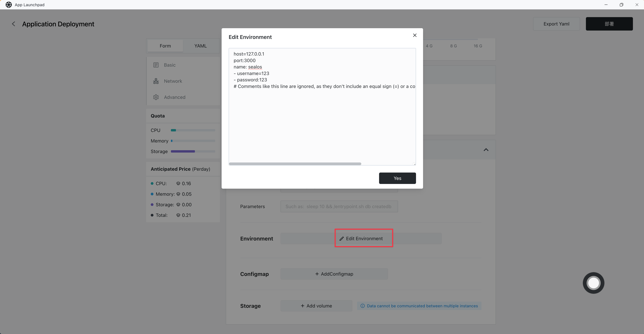Click the Network section icon
This screenshot has width=644, height=334.
click(x=156, y=81)
